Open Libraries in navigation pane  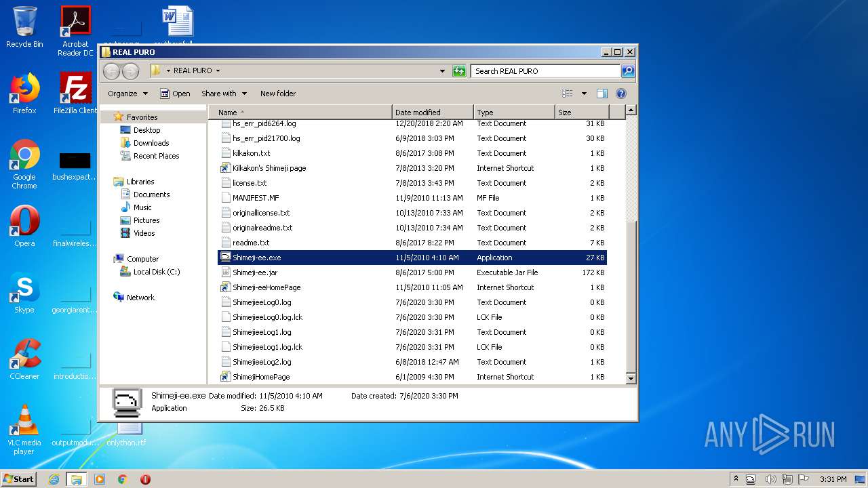coord(140,182)
